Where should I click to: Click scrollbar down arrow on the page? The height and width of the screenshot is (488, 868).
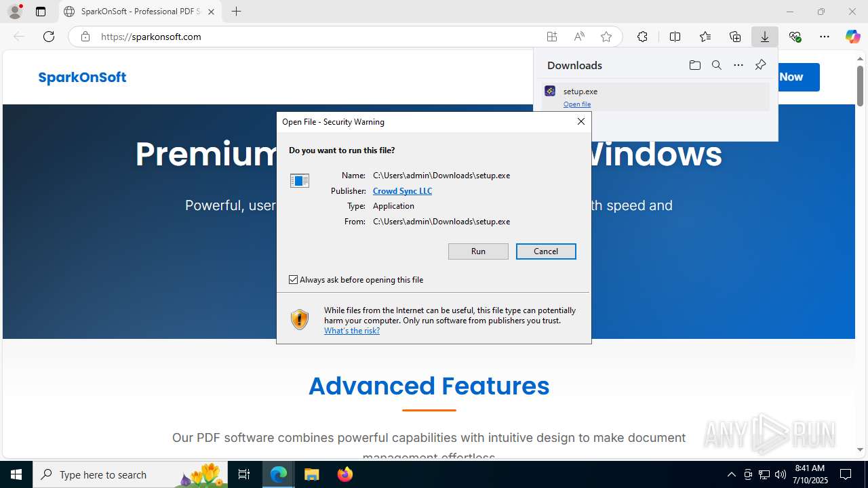tap(860, 450)
